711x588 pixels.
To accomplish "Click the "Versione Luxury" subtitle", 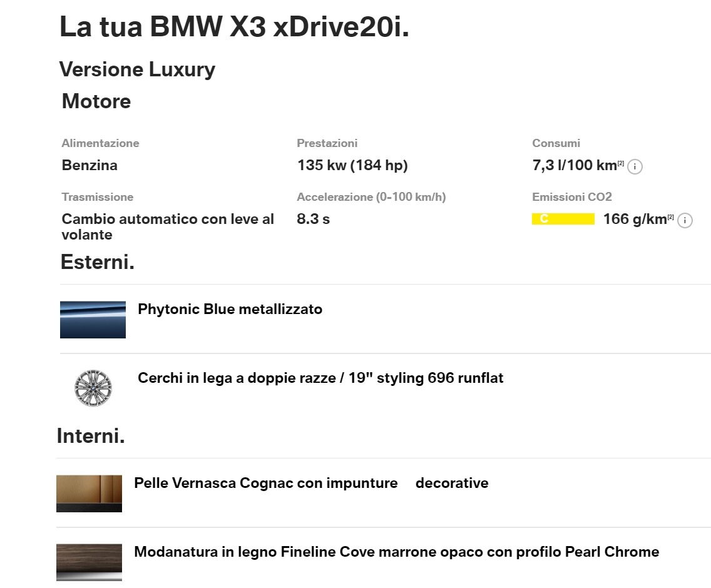I will pos(137,69).
